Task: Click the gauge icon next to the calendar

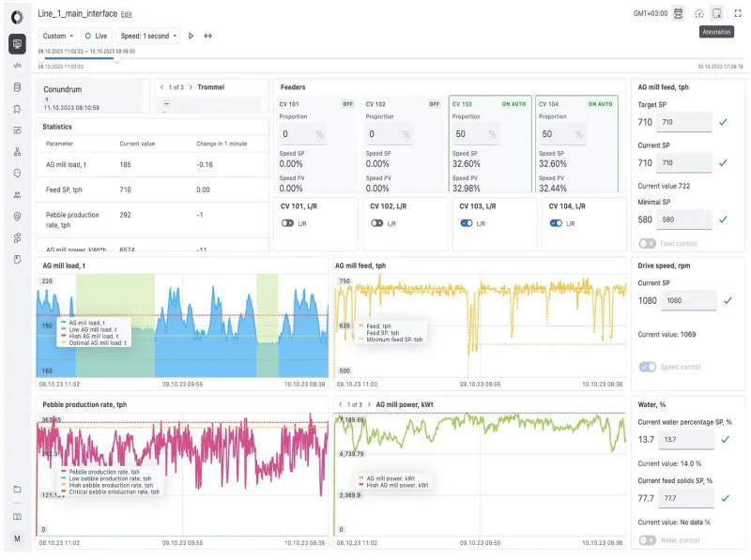Action: pos(699,13)
